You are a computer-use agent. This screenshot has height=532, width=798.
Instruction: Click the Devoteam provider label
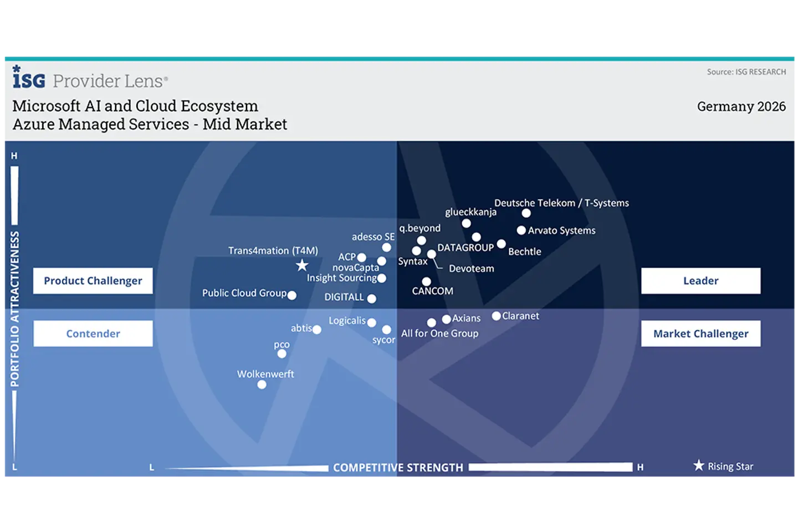(x=472, y=269)
